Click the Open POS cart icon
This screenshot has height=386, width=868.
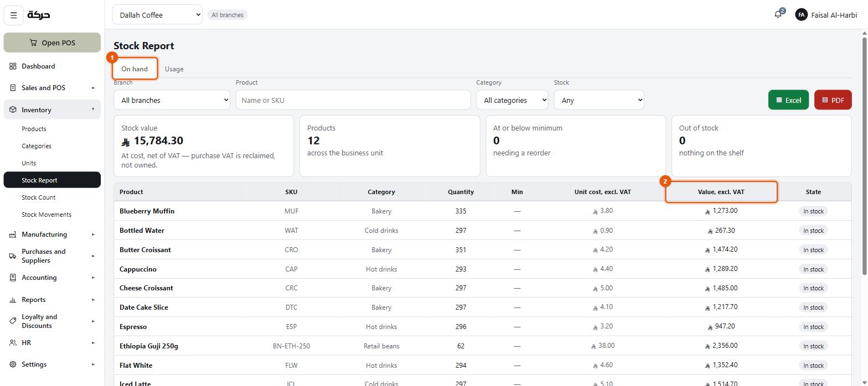coord(33,43)
